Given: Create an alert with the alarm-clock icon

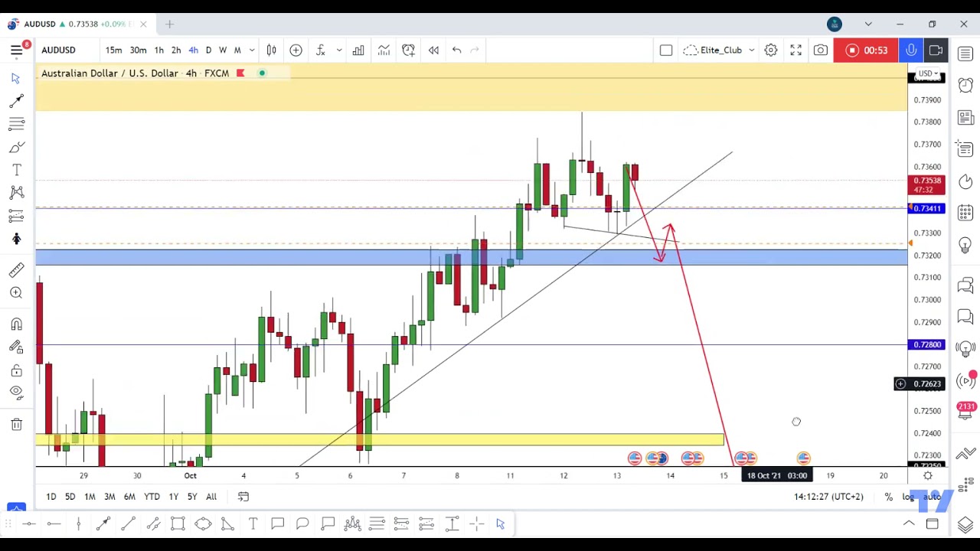Looking at the screenshot, I should 408,51.
